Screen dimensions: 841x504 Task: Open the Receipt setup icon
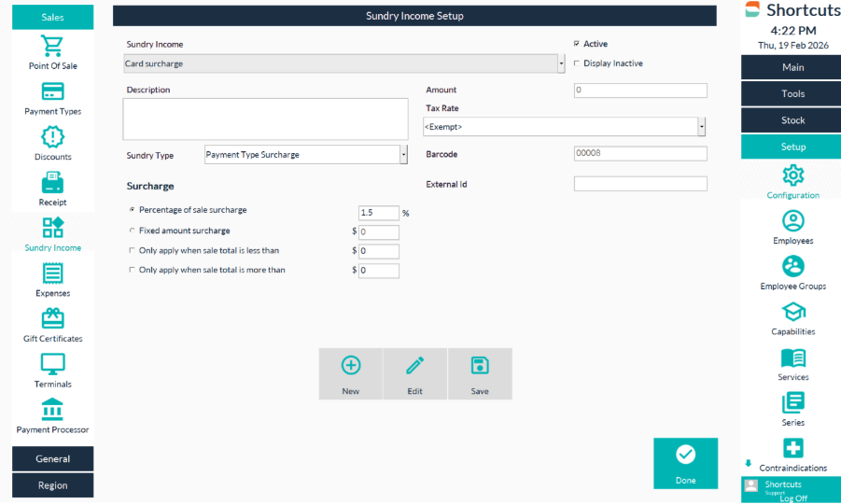click(52, 183)
